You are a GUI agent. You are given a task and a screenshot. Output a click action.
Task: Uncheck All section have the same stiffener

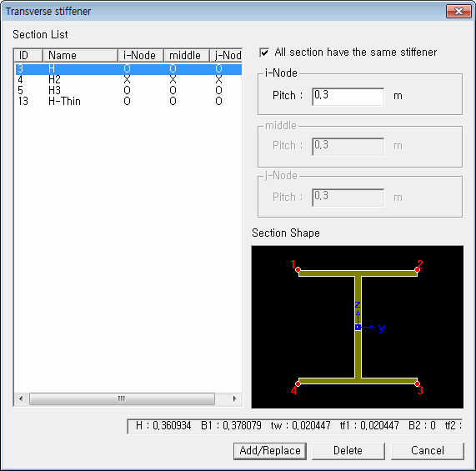(x=264, y=53)
